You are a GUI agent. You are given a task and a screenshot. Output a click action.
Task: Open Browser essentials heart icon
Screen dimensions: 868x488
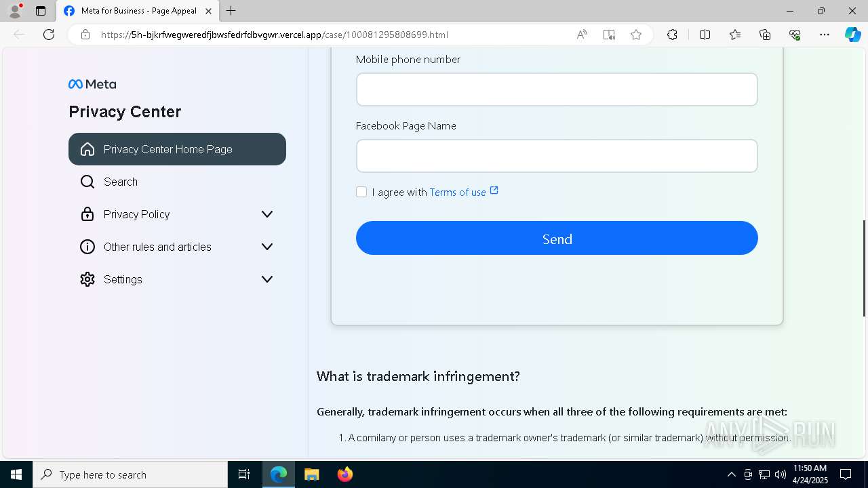[x=795, y=35]
